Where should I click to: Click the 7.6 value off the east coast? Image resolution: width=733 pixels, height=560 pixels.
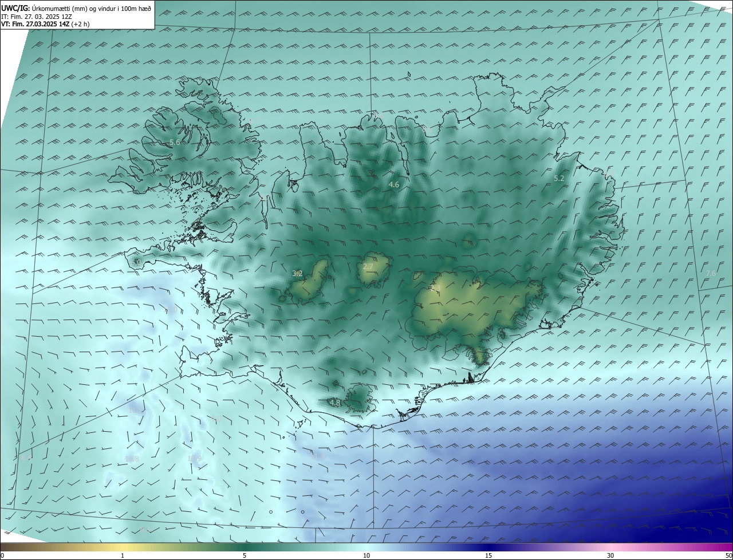[x=711, y=274]
